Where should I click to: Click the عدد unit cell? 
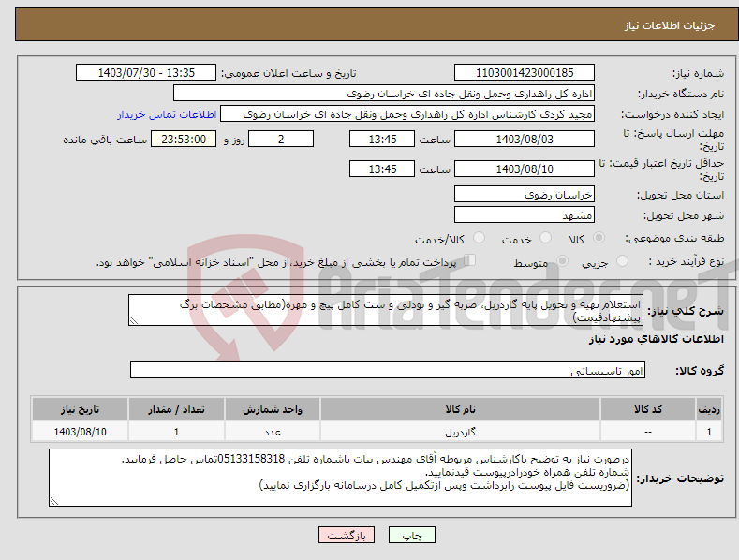pyautogui.click(x=273, y=432)
